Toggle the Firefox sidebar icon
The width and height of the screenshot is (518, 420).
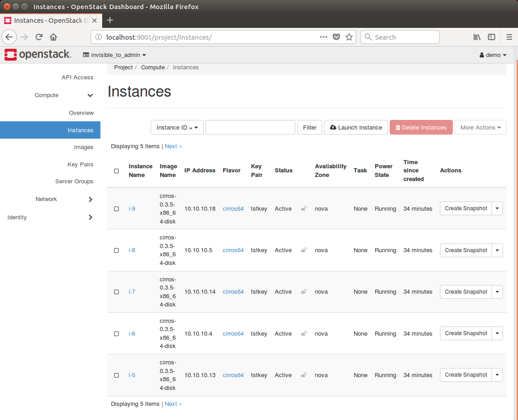click(x=492, y=37)
